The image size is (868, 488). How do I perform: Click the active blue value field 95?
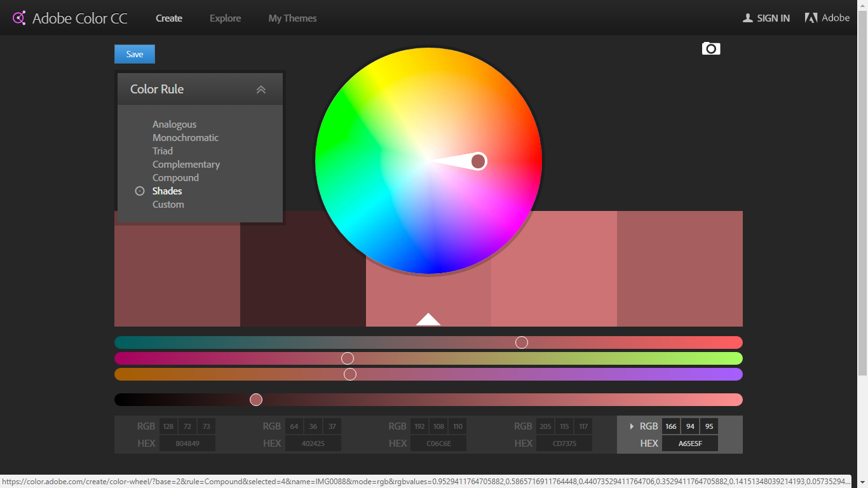coord(709,426)
